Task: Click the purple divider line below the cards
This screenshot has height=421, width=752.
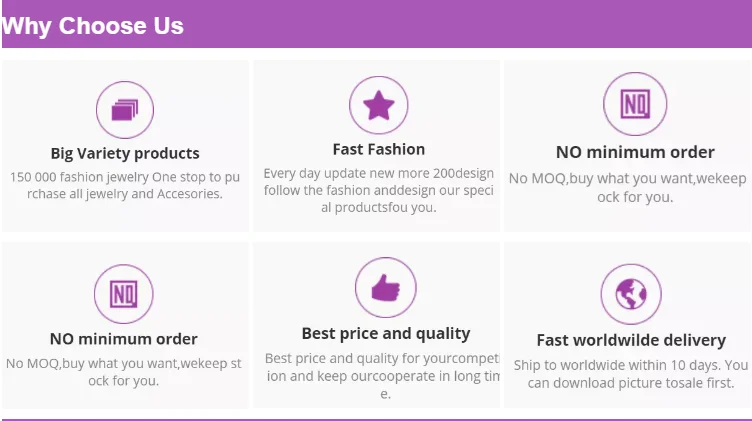Action: (376, 419)
